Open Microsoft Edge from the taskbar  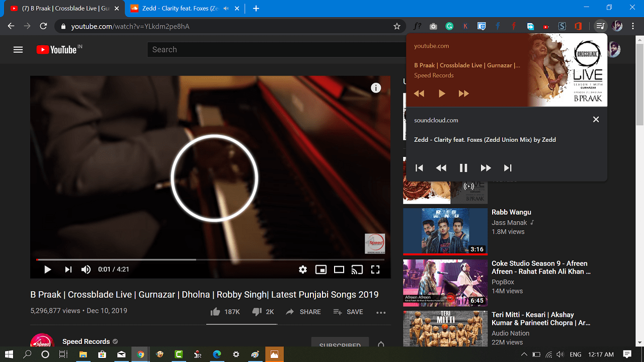tap(217, 354)
